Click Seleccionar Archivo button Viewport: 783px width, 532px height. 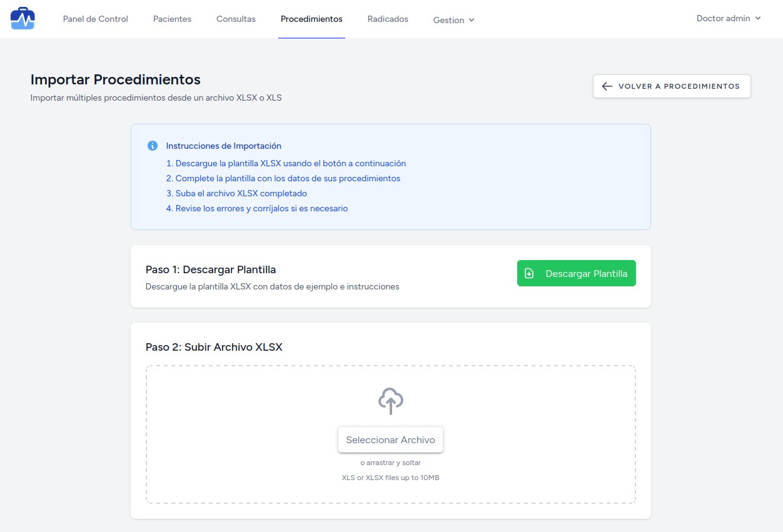[x=390, y=440]
